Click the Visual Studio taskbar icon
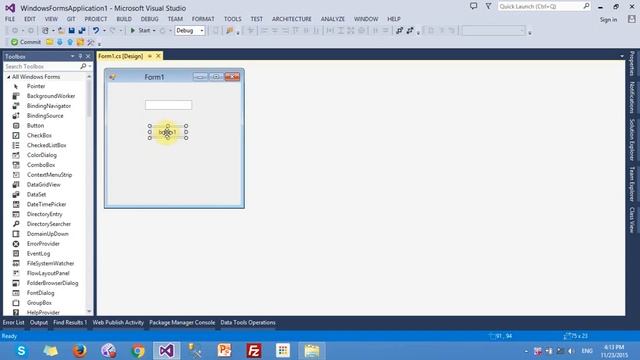 click(167, 351)
